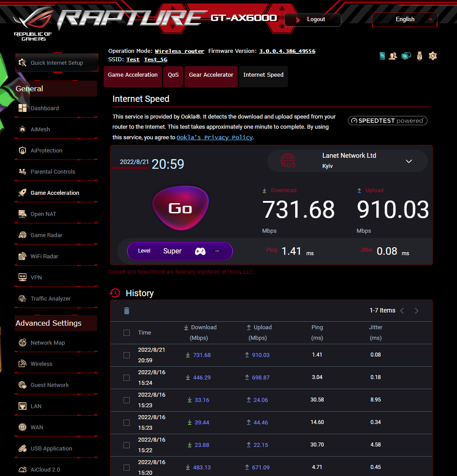Viewport: 457px width, 476px height.
Task: Check the 2022/8/16 15:20 history row
Action: [127, 468]
